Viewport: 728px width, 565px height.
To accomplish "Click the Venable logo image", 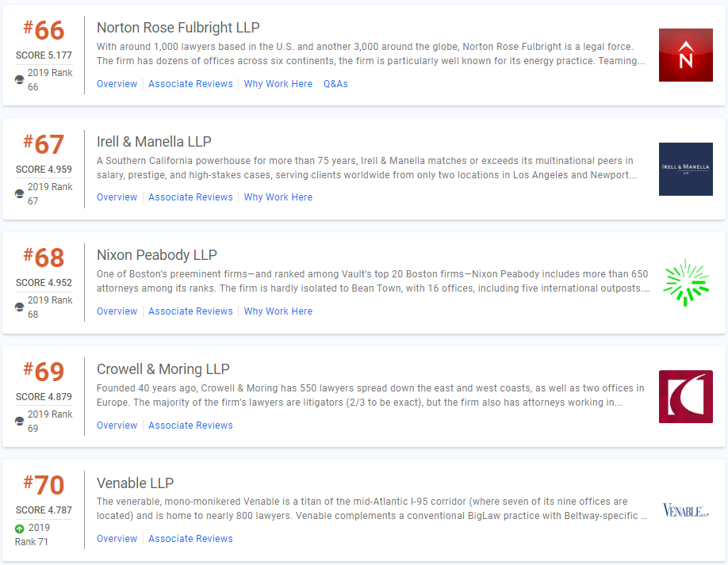I will tap(686, 510).
